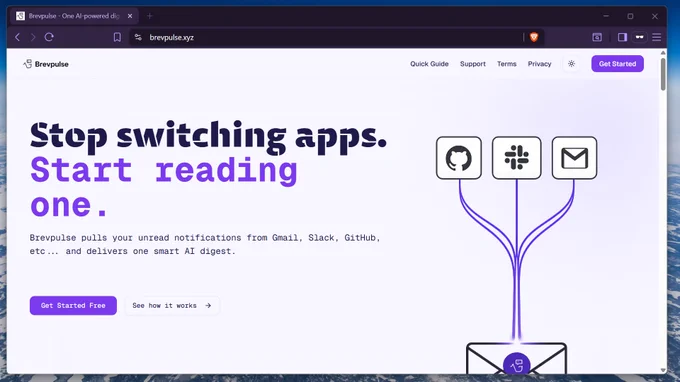Minimize the browser window
The width and height of the screenshot is (680, 382).
coord(606,16)
